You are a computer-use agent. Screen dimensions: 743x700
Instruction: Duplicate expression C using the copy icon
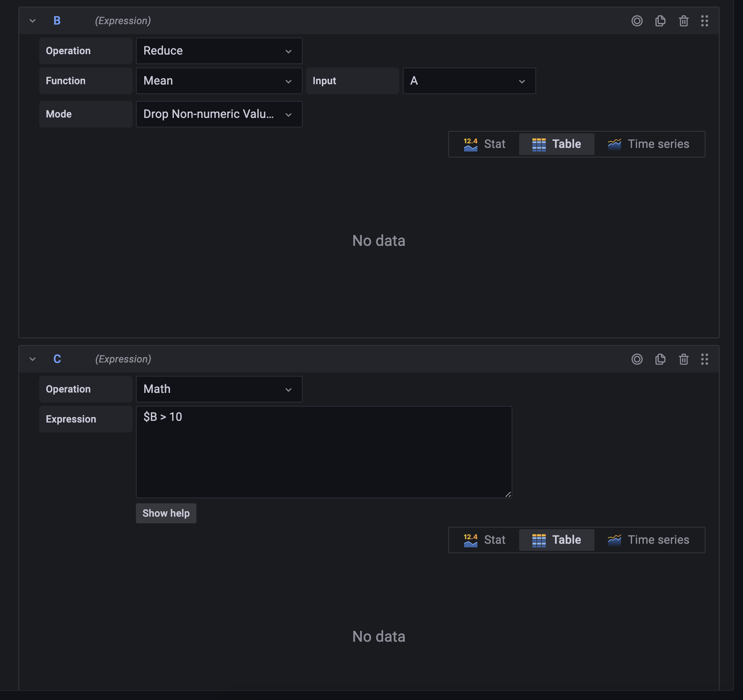click(x=660, y=359)
